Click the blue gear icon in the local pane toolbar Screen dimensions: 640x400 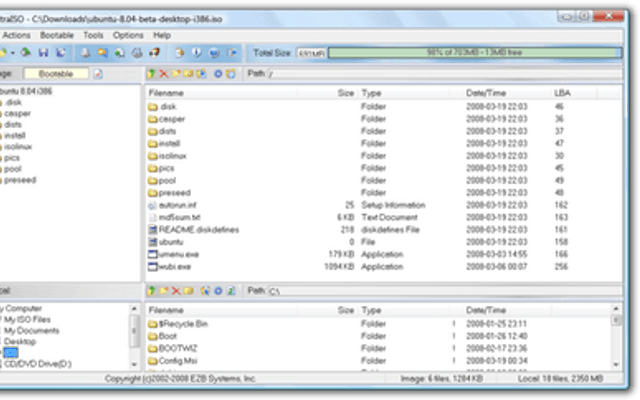click(x=218, y=291)
